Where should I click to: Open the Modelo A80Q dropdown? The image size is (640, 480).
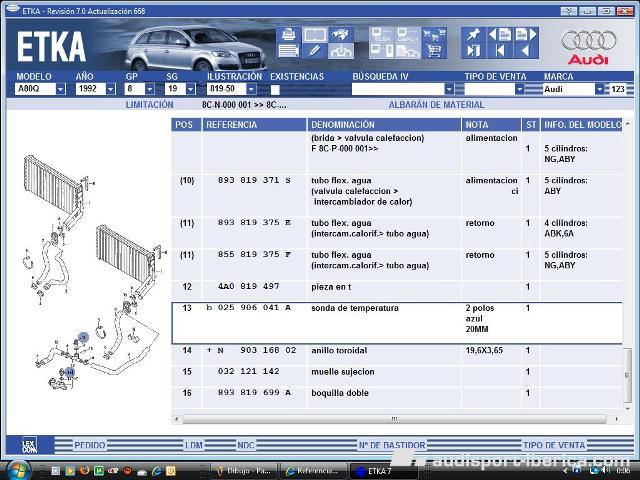[61, 89]
